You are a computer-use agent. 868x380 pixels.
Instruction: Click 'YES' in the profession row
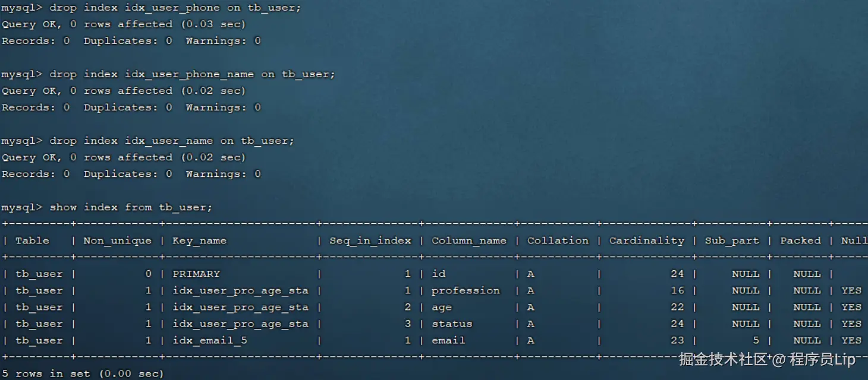[x=851, y=290]
